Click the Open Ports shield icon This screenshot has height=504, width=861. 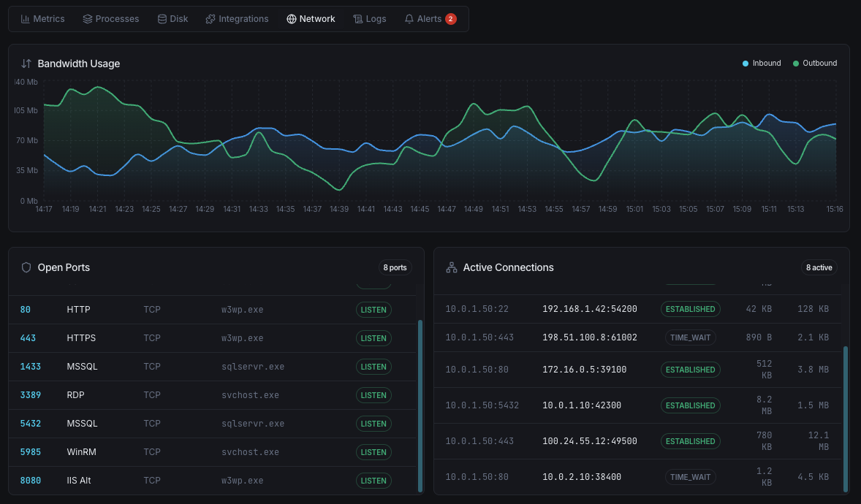[x=26, y=267]
